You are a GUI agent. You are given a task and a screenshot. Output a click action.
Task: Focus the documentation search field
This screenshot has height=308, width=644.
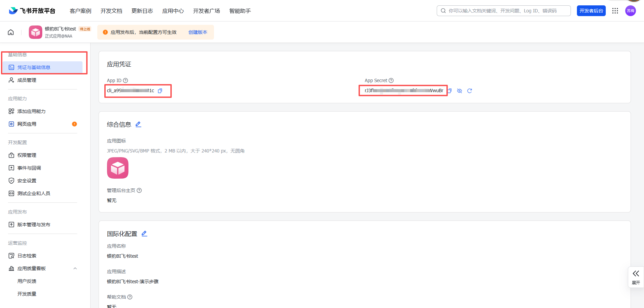point(506,11)
